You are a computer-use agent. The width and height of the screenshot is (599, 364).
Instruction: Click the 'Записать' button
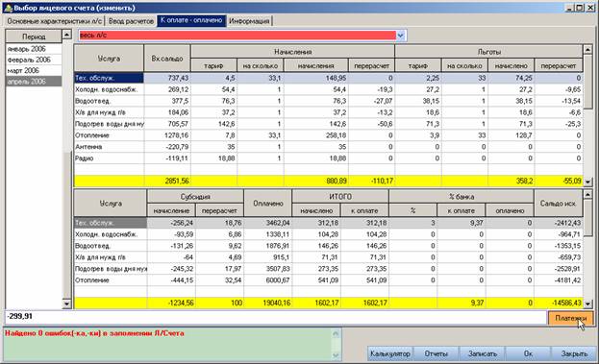click(482, 353)
